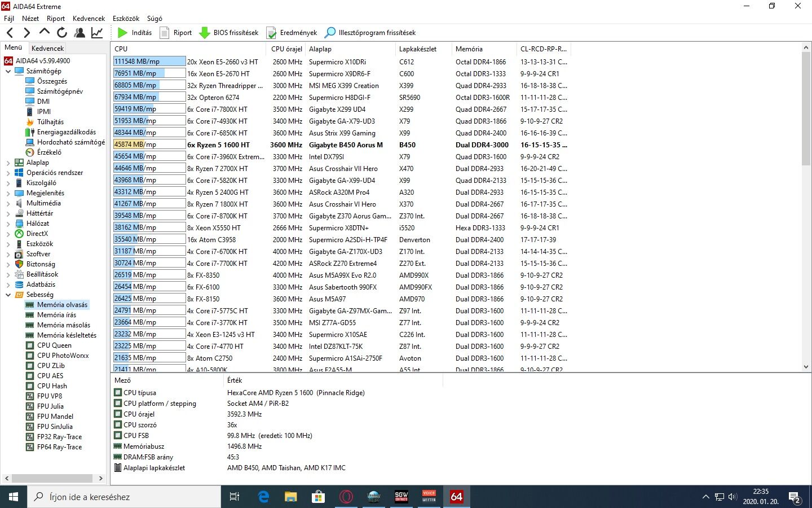Image resolution: width=812 pixels, height=508 pixels.
Task: Expand the Háttértár tree node
Action: 8,213
